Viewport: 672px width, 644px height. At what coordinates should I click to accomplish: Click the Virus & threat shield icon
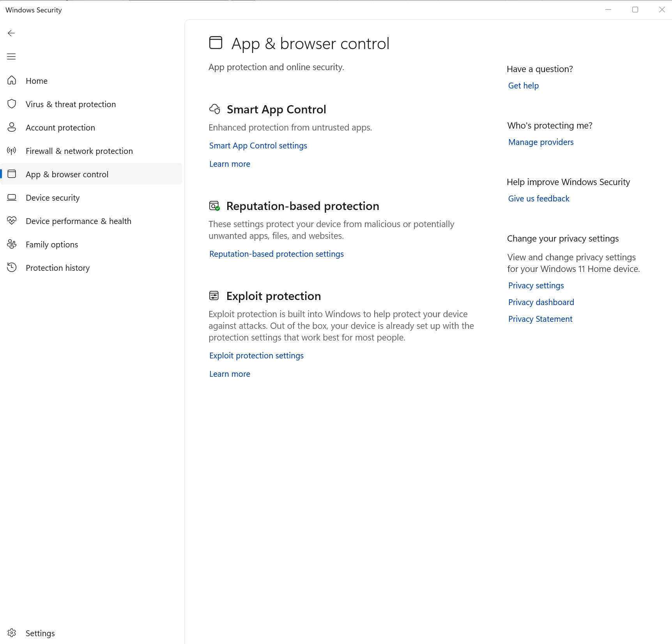pos(12,104)
